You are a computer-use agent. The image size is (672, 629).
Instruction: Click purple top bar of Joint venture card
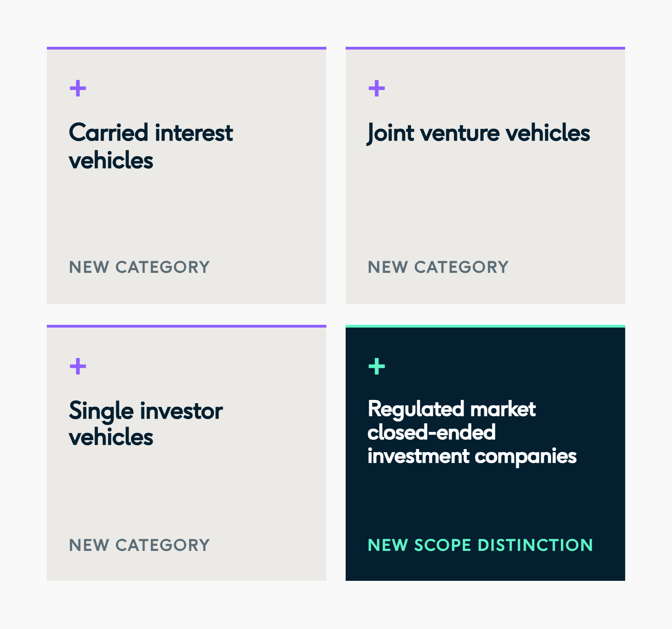pos(485,48)
